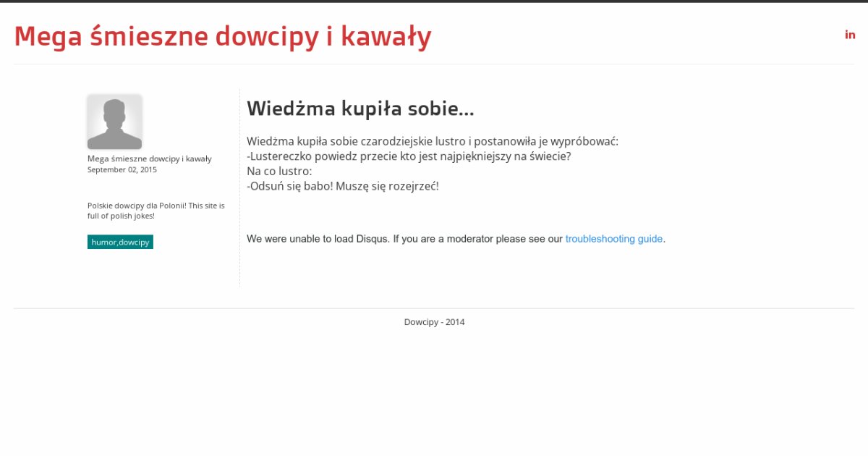
Task: Click the dashed vertical divider beside the post
Action: pyautogui.click(x=239, y=188)
